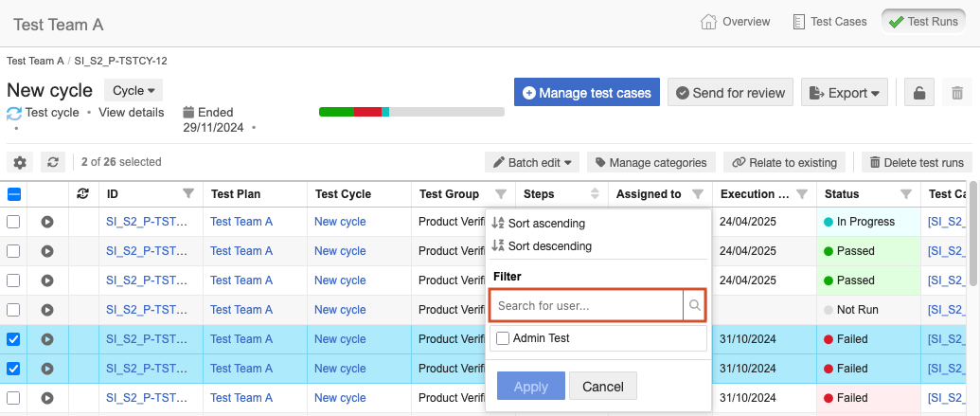980x416 pixels.
Task: Click the lock icon button
Action: [918, 93]
